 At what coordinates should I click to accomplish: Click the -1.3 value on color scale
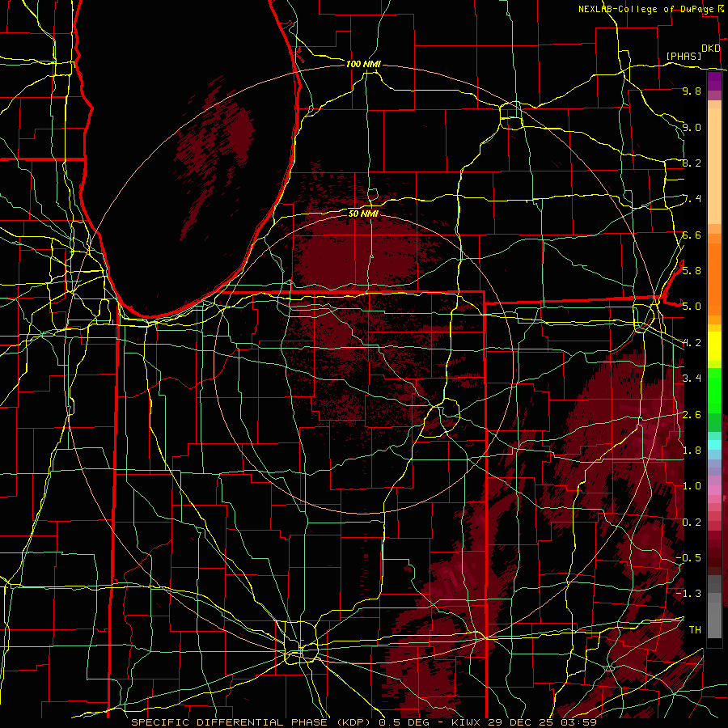point(688,594)
